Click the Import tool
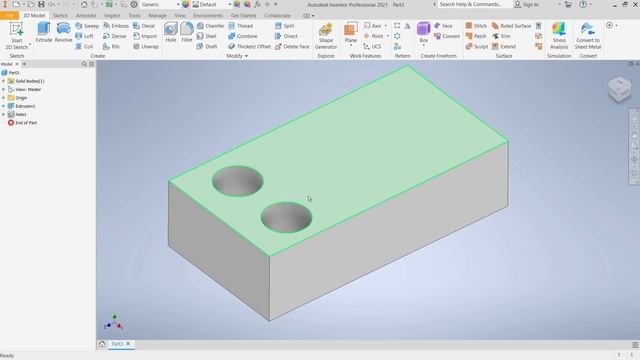Image resolution: width=640 pixels, height=360 pixels. [145, 36]
